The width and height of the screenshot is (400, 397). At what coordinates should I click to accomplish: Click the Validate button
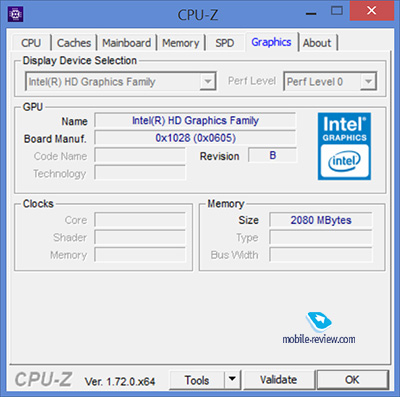pyautogui.click(x=279, y=379)
